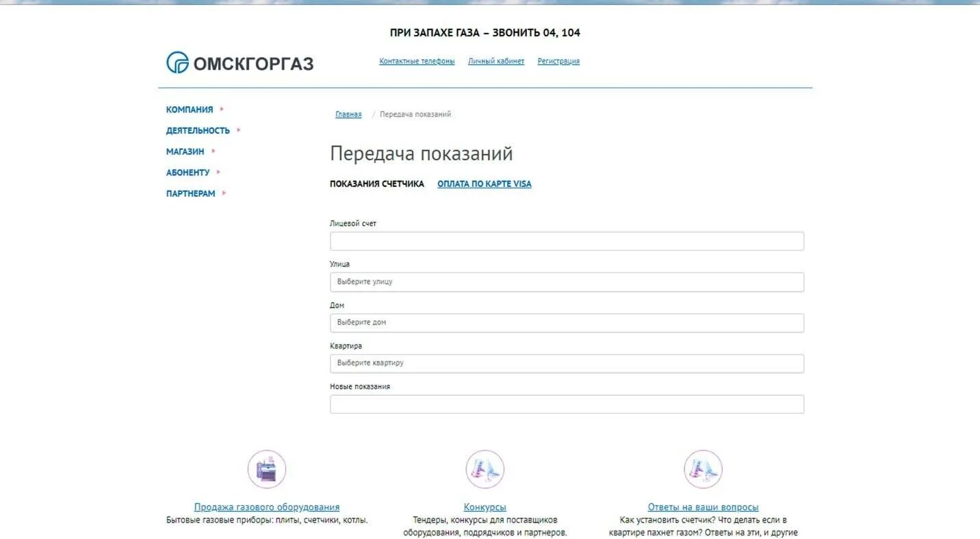The height and width of the screenshot is (539, 980).
Task: Open the Выберите улицу dropdown
Action: [x=567, y=281]
